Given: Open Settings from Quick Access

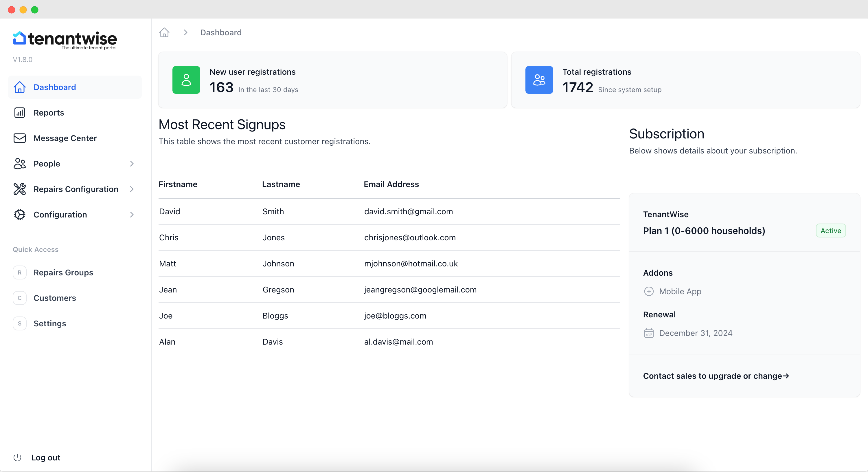Looking at the screenshot, I should point(50,324).
